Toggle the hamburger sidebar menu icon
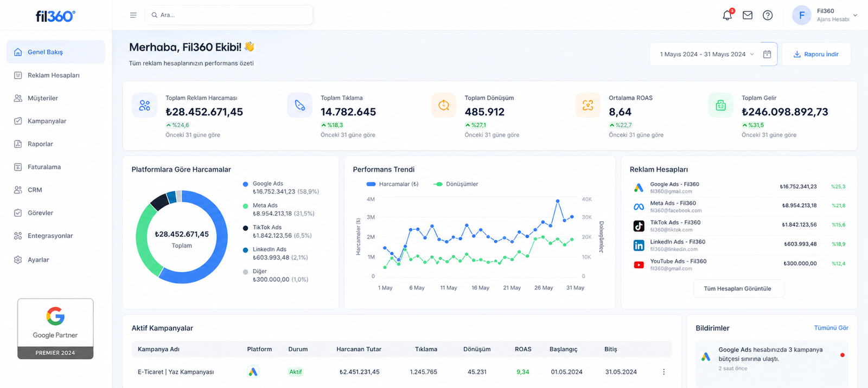 pos(133,15)
